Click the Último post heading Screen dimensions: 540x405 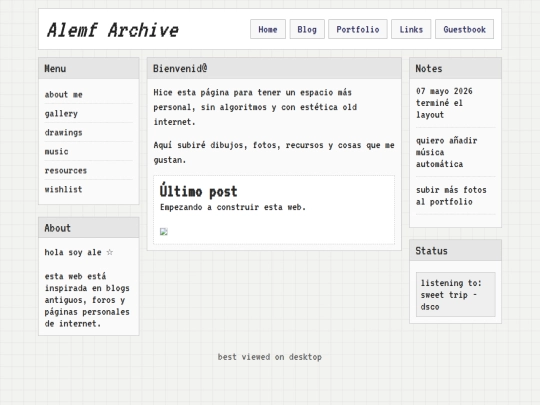click(198, 191)
